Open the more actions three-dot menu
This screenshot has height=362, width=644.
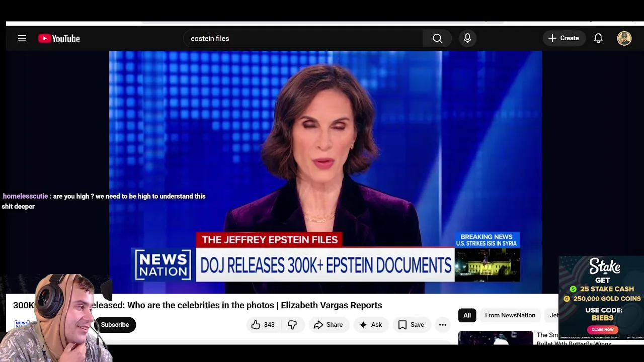point(443,325)
